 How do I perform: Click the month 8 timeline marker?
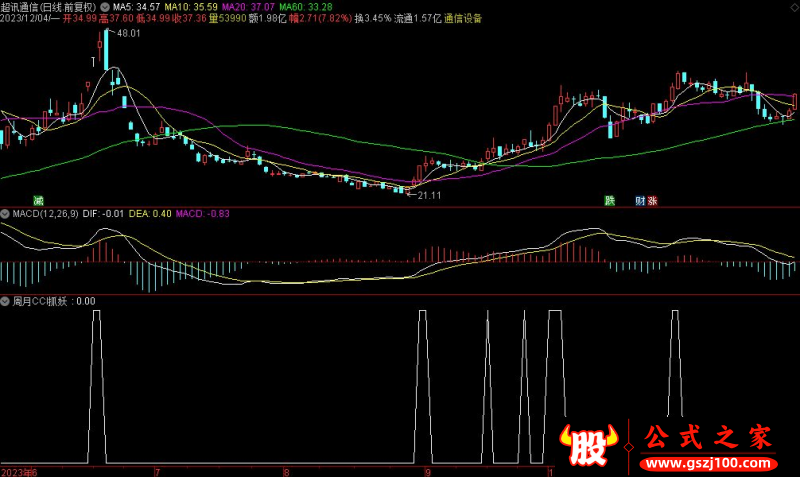click(x=287, y=472)
